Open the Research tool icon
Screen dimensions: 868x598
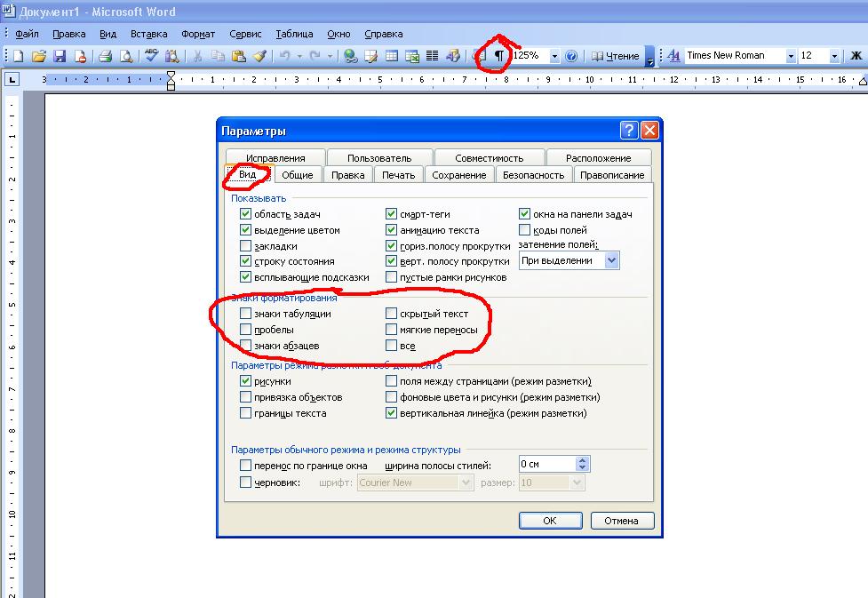coord(172,56)
